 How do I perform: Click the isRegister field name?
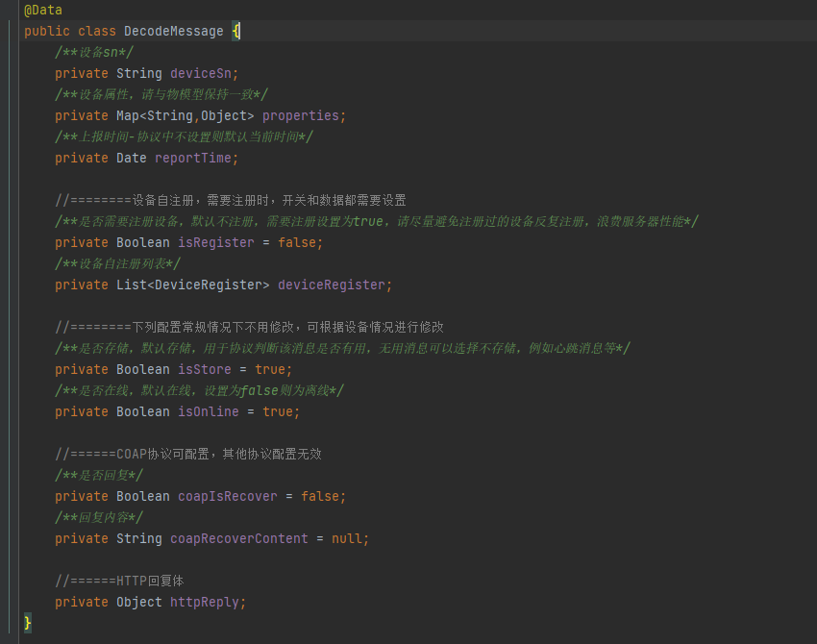pos(215,242)
